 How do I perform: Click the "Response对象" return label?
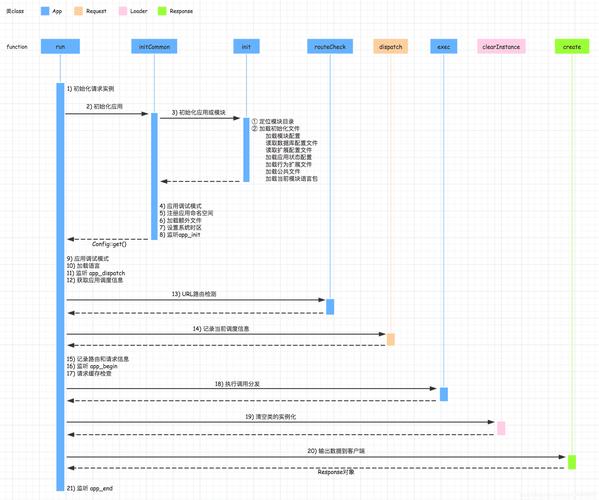(336, 472)
